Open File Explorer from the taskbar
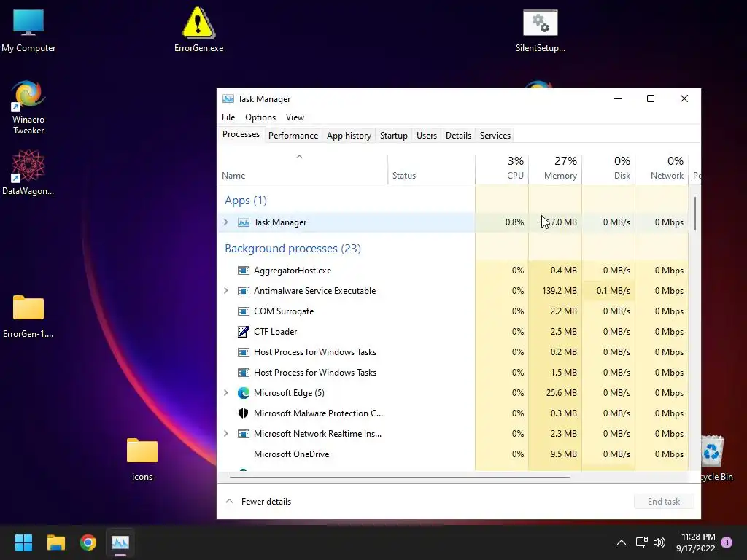747x560 pixels. coord(55,542)
